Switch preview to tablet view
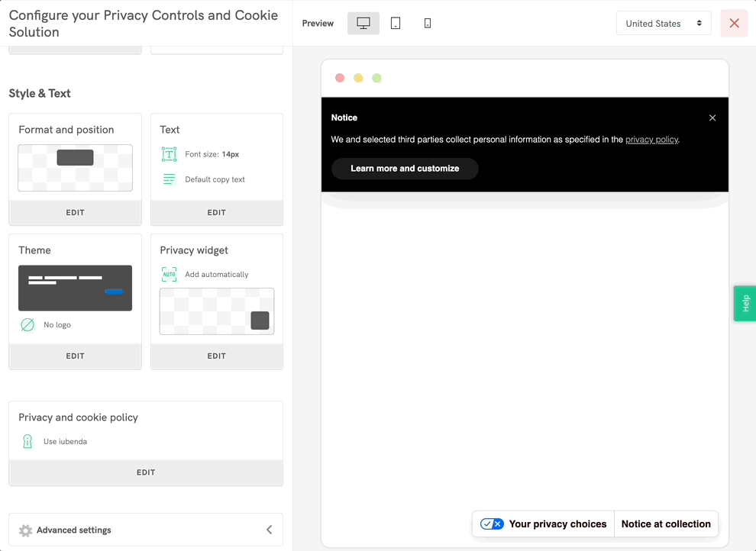756x551 pixels. (x=396, y=24)
